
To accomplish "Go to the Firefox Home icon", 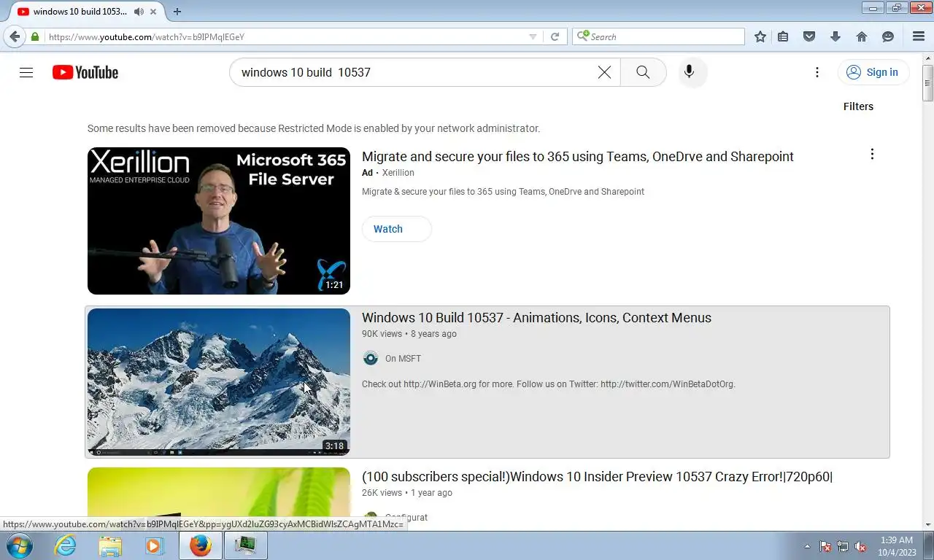I will [862, 36].
